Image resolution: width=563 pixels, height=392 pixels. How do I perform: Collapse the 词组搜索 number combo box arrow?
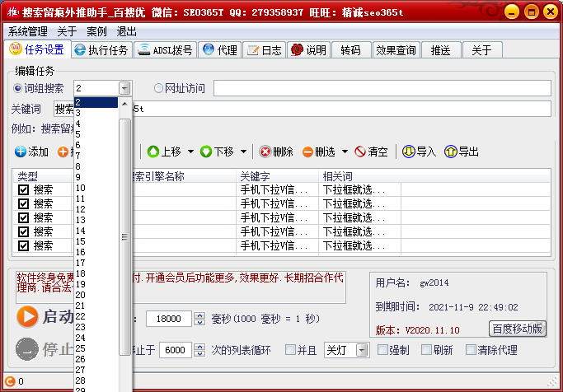(124, 88)
